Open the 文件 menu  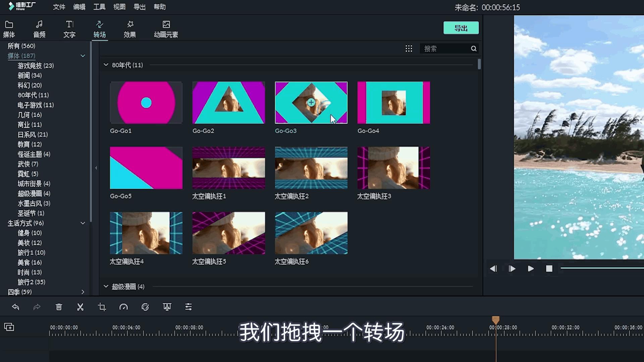[x=59, y=7]
